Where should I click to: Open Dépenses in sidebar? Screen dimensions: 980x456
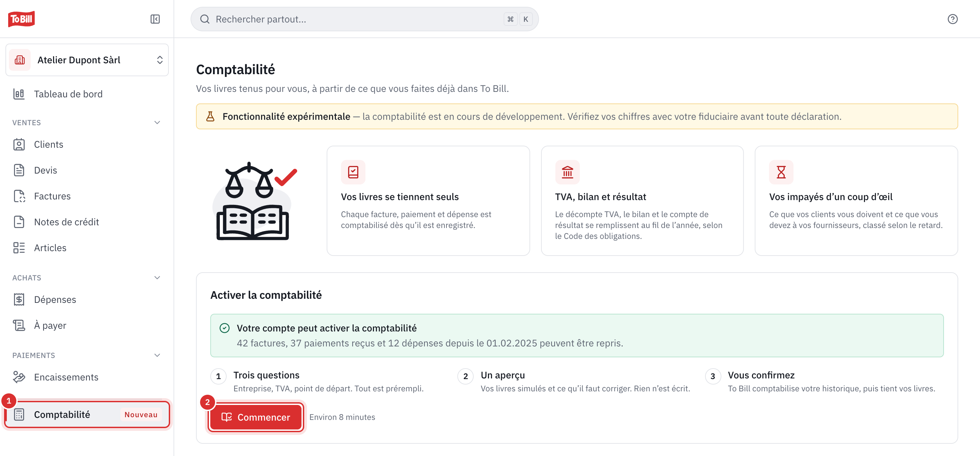pos(87,299)
